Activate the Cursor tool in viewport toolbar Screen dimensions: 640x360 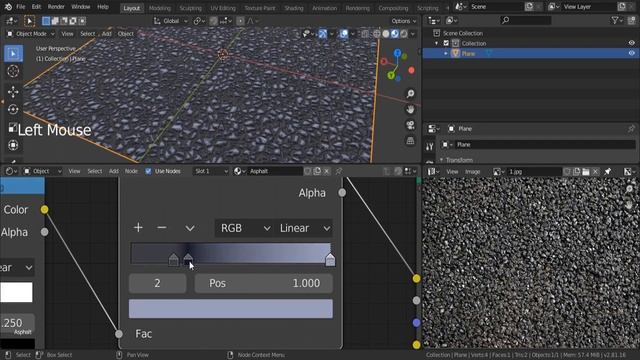tap(13, 71)
